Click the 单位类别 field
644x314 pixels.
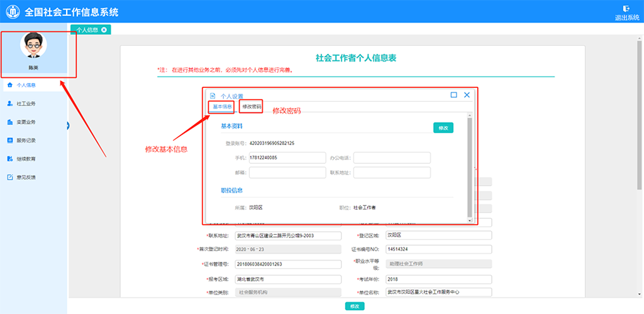click(288, 292)
